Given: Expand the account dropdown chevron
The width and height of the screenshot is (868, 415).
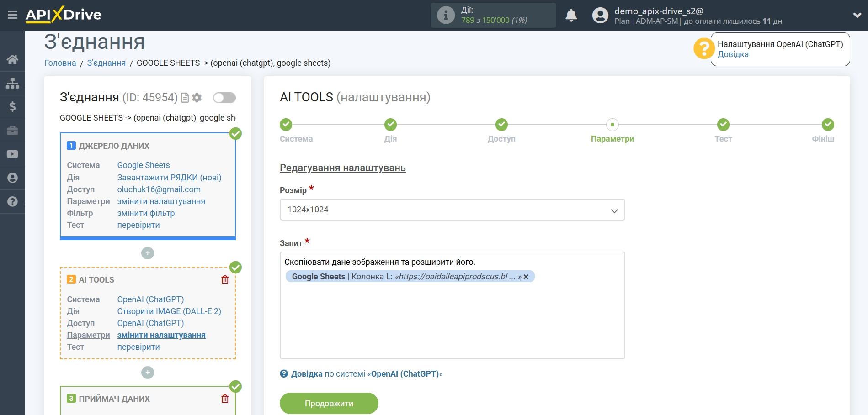Looking at the screenshot, I should click(857, 15).
